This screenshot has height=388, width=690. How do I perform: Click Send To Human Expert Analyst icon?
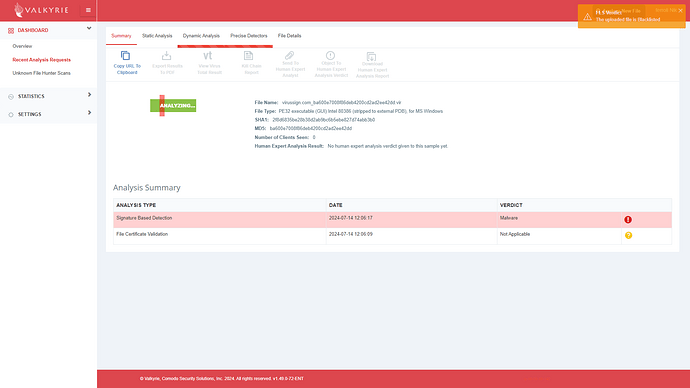pyautogui.click(x=290, y=55)
